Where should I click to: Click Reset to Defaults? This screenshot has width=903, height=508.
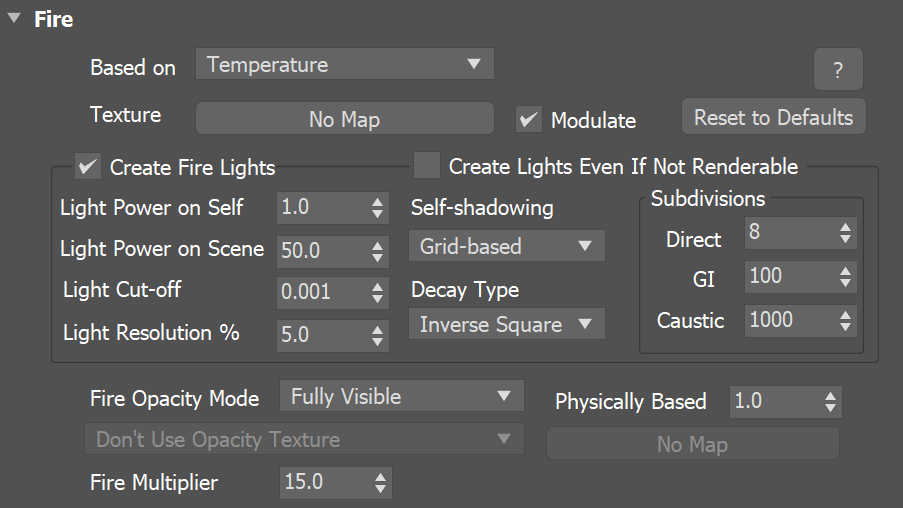coord(773,117)
